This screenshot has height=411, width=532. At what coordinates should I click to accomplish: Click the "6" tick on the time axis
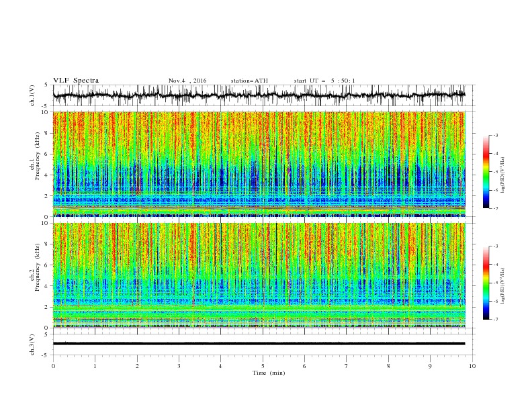click(304, 366)
